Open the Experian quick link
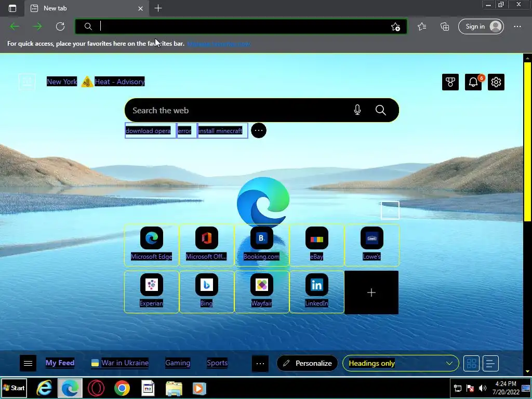The width and height of the screenshot is (532, 399). (x=151, y=291)
